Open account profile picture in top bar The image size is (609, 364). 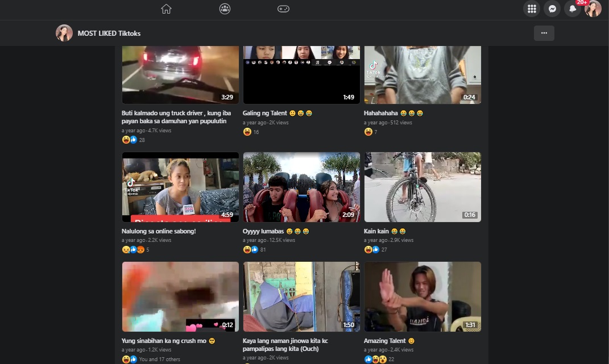click(x=593, y=9)
